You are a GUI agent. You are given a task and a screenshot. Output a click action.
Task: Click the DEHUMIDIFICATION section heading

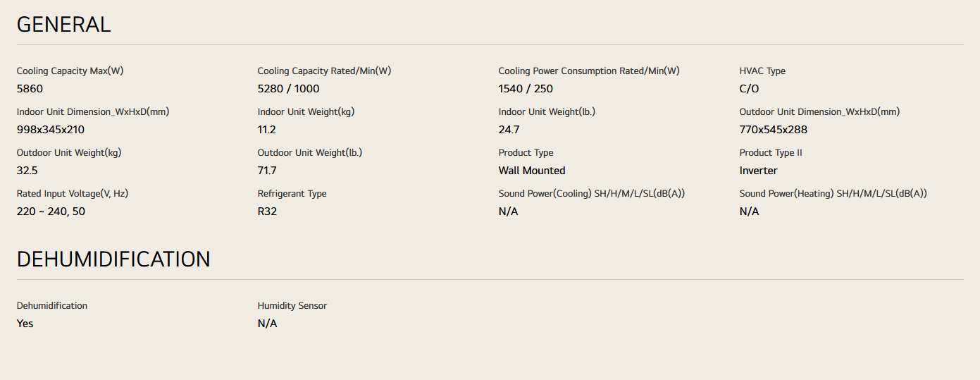(x=113, y=259)
